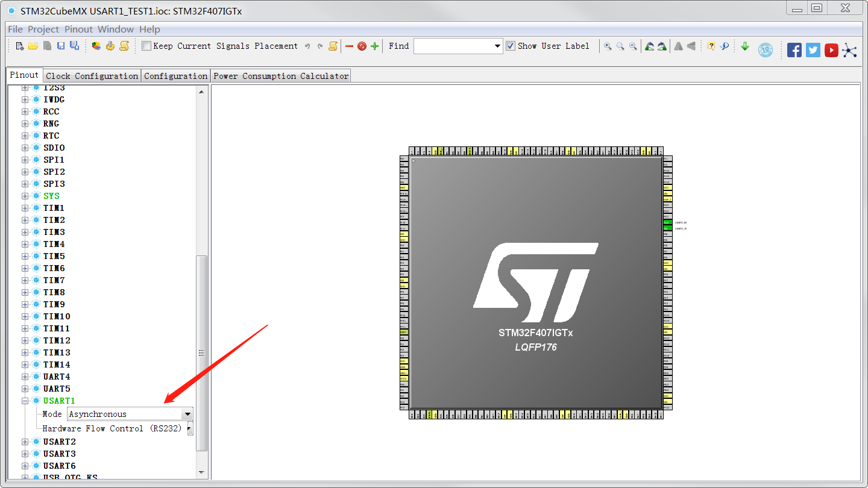The height and width of the screenshot is (488, 868).
Task: Click the green plus expand-all icon
Action: [x=374, y=46]
